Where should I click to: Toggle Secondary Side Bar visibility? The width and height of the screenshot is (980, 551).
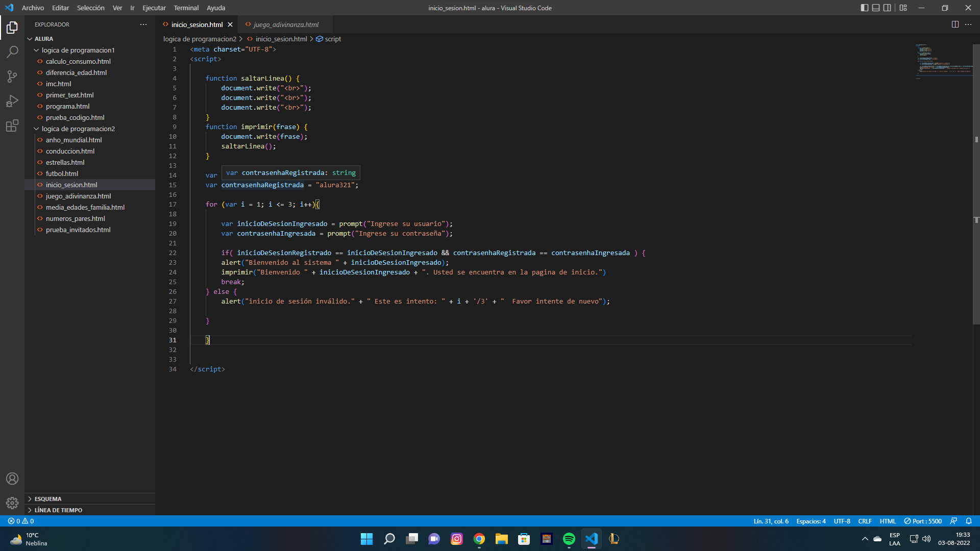(887, 8)
